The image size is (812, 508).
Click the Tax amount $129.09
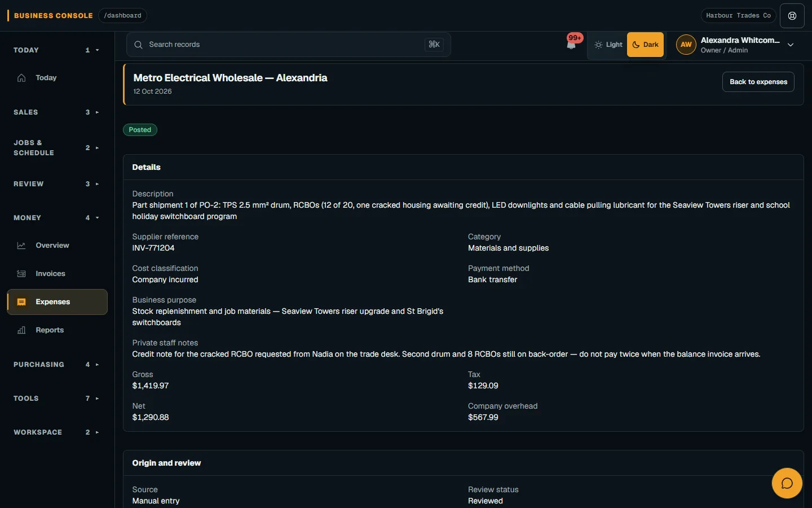[483, 386]
